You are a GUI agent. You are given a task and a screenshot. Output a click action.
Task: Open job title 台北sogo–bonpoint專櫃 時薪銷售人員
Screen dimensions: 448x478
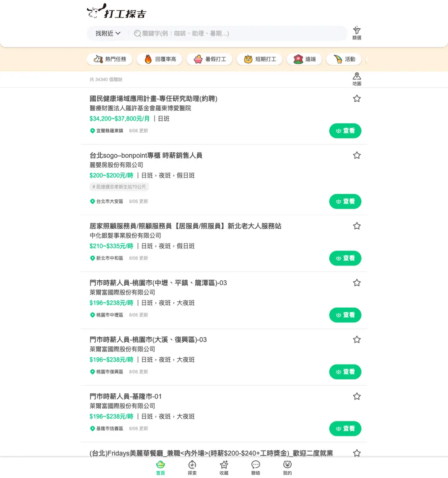[x=146, y=156]
